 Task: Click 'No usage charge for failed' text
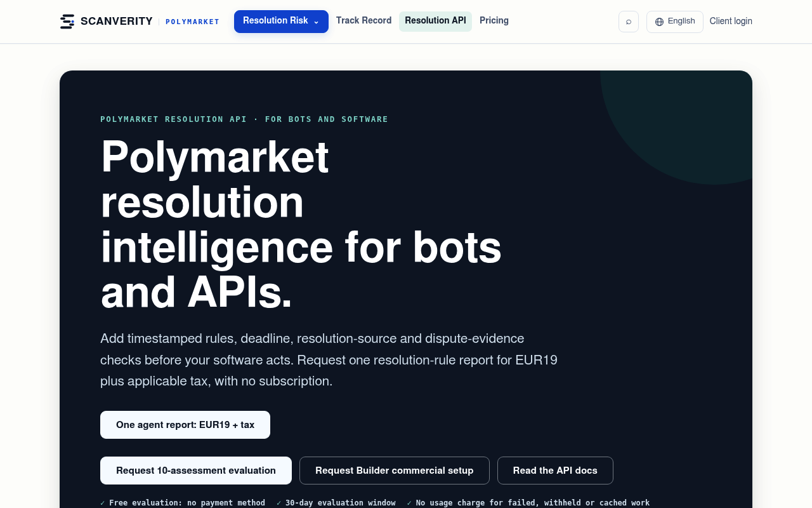click(x=528, y=503)
